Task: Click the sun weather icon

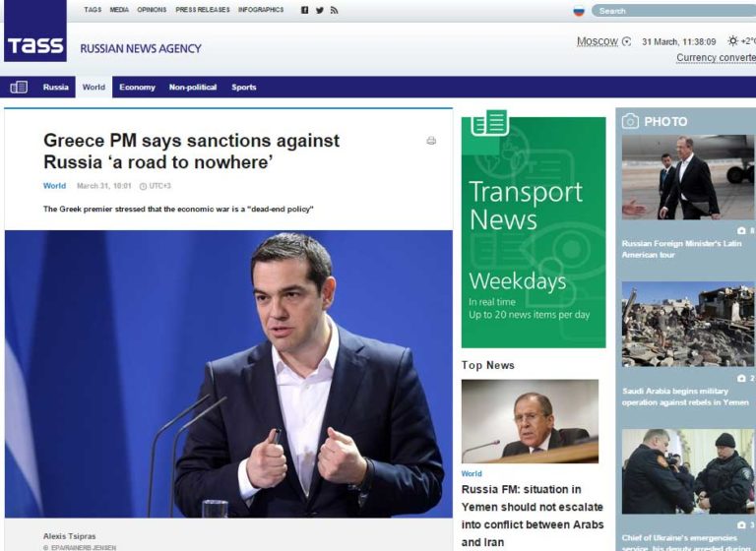Action: pos(732,41)
